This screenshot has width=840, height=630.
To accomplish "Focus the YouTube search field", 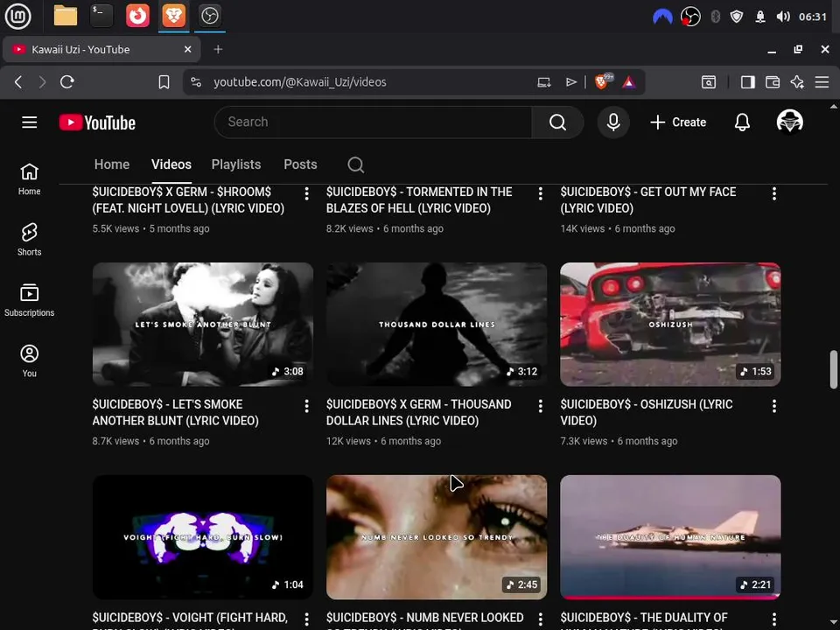I will [374, 122].
